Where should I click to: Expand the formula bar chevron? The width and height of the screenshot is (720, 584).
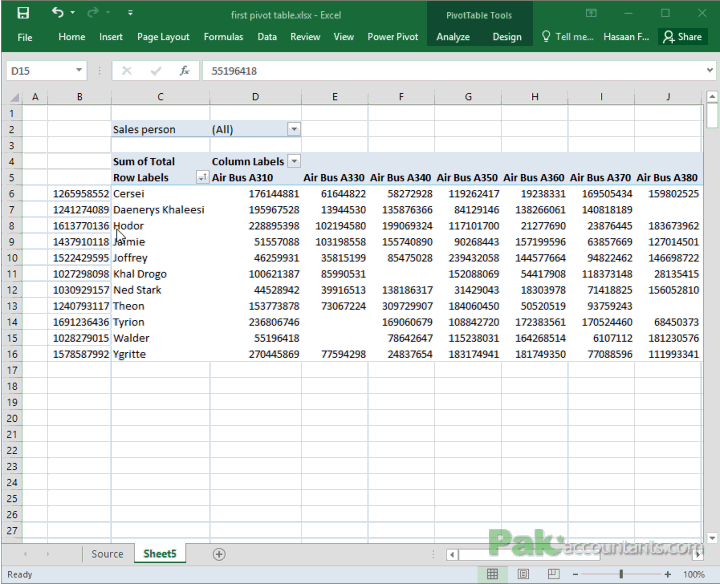point(710,70)
